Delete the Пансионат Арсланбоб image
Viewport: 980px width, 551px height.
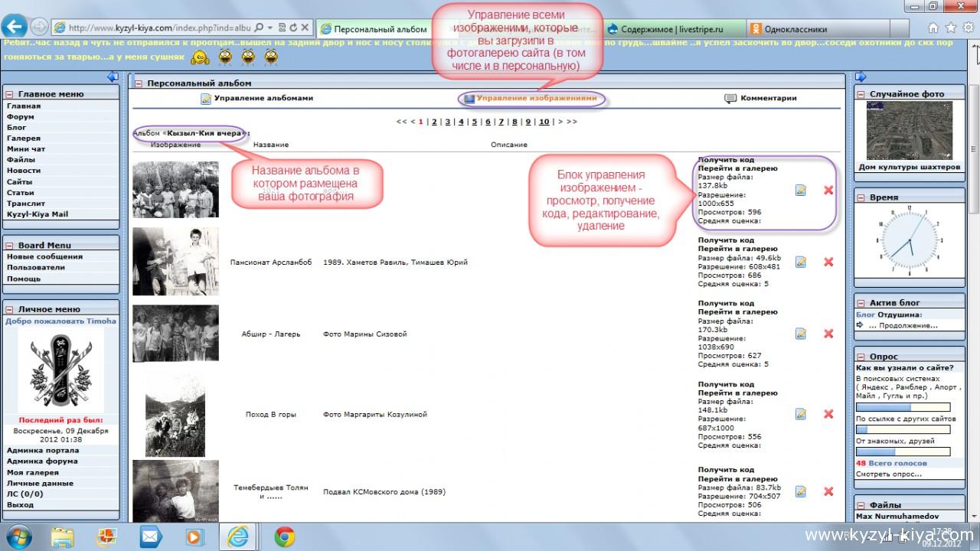click(x=828, y=262)
